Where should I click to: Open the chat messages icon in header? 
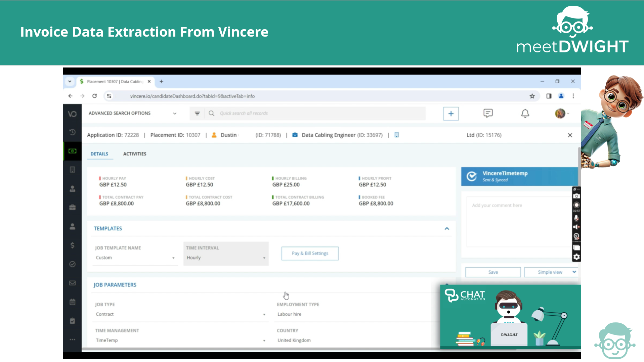[488, 113]
